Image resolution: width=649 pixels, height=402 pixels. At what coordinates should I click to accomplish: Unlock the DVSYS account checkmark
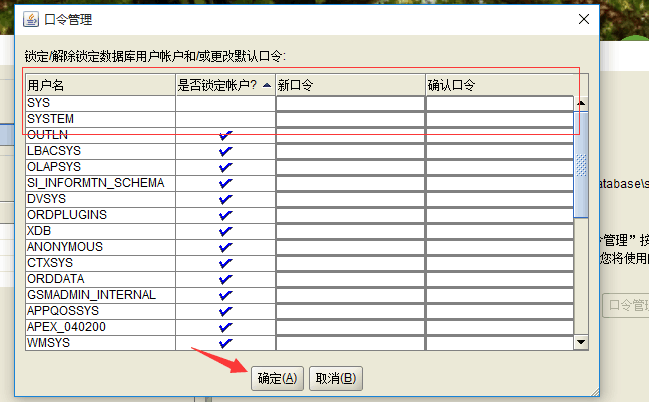tap(226, 200)
